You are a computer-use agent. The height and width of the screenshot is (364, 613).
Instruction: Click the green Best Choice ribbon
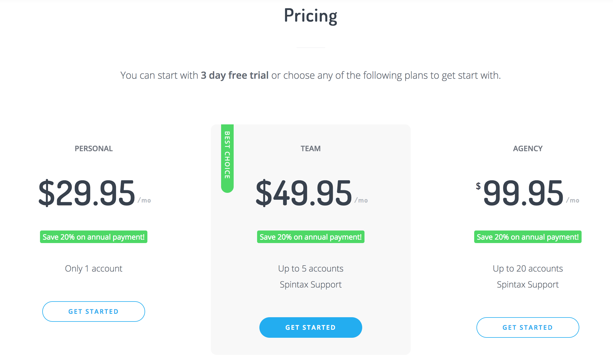pyautogui.click(x=227, y=157)
